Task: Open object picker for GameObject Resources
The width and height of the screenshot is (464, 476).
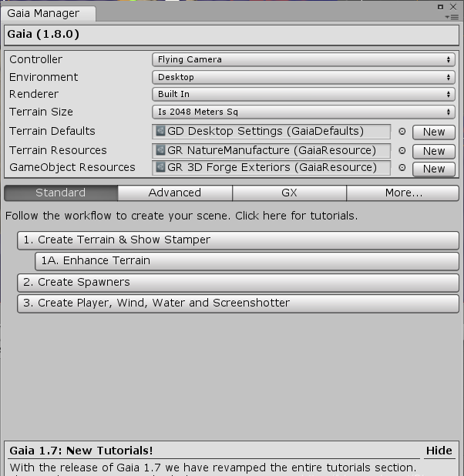Action: tap(402, 168)
